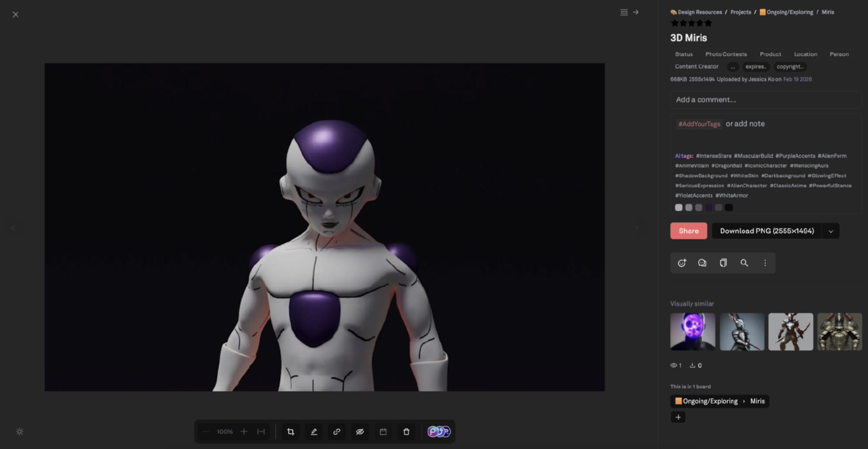Toggle the hide-from-view eye icon
The image size is (868, 449).
(360, 431)
